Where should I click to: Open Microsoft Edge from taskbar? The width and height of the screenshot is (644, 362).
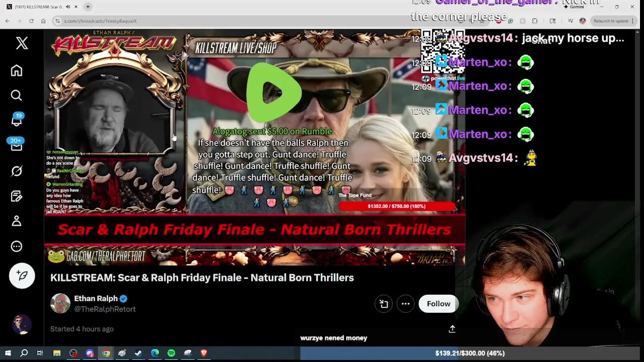coord(155,353)
